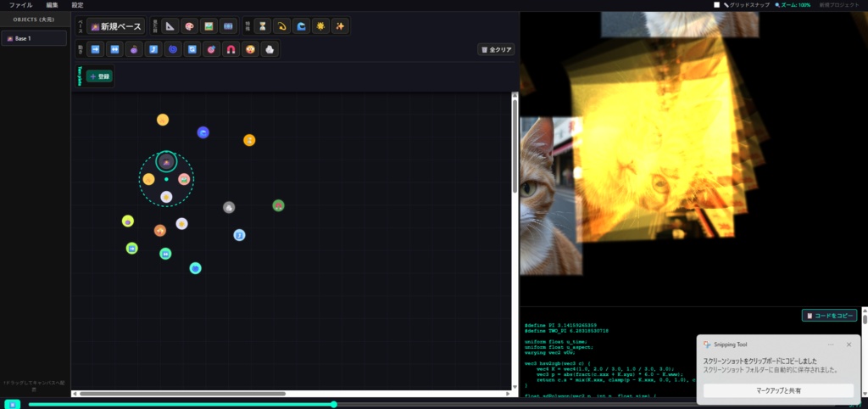Click the light-blue music note node
Image resolution: width=868 pixels, height=409 pixels.
239,235
